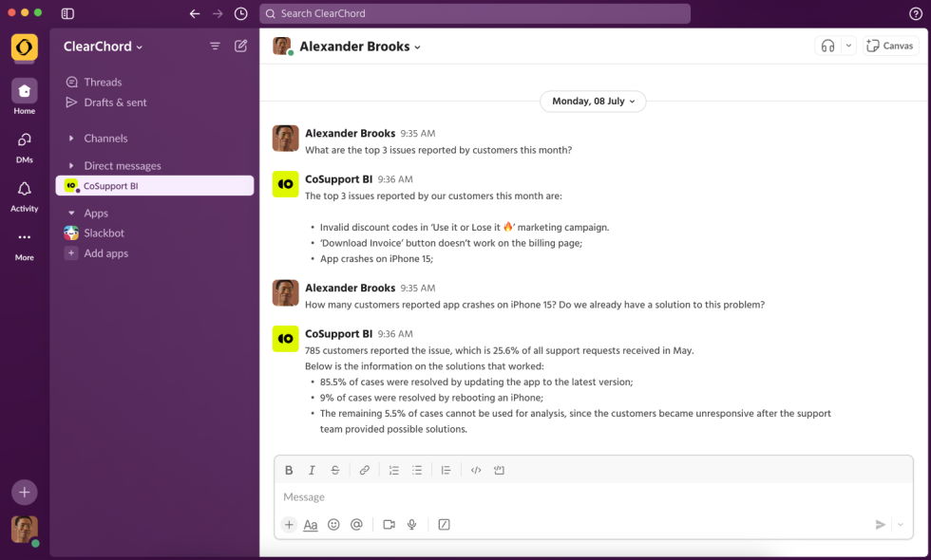
Task: Open the emoji picker
Action: pos(333,524)
